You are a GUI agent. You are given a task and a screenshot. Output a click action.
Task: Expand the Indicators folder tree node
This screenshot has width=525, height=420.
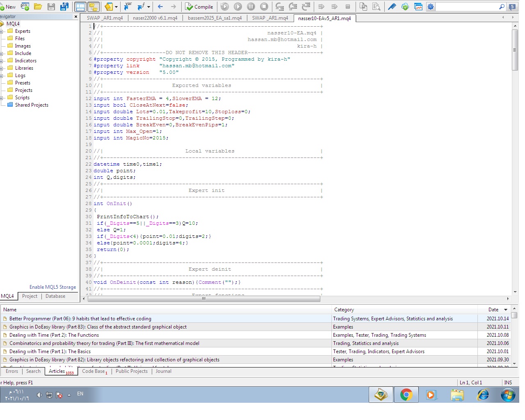tap(2, 61)
